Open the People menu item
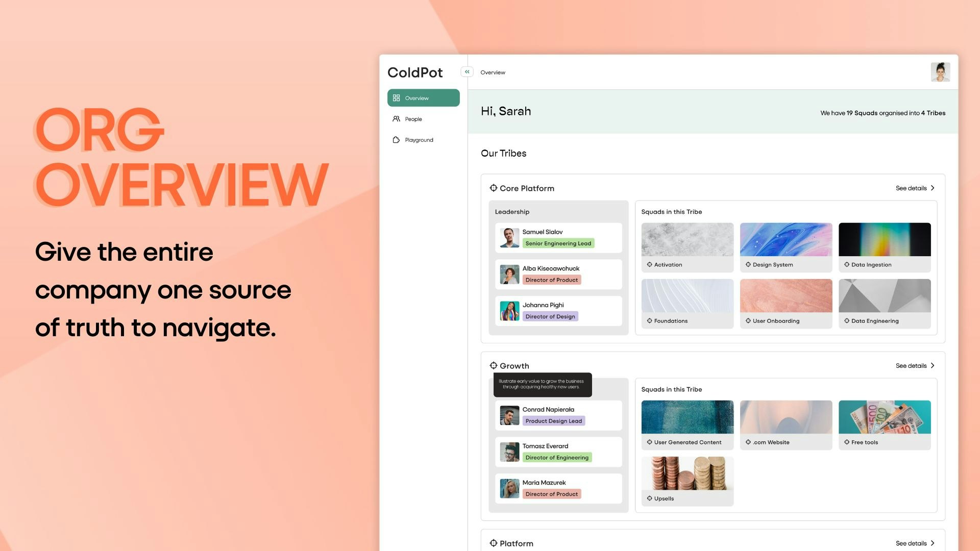Screen dimensions: 980x551 (x=423, y=119)
